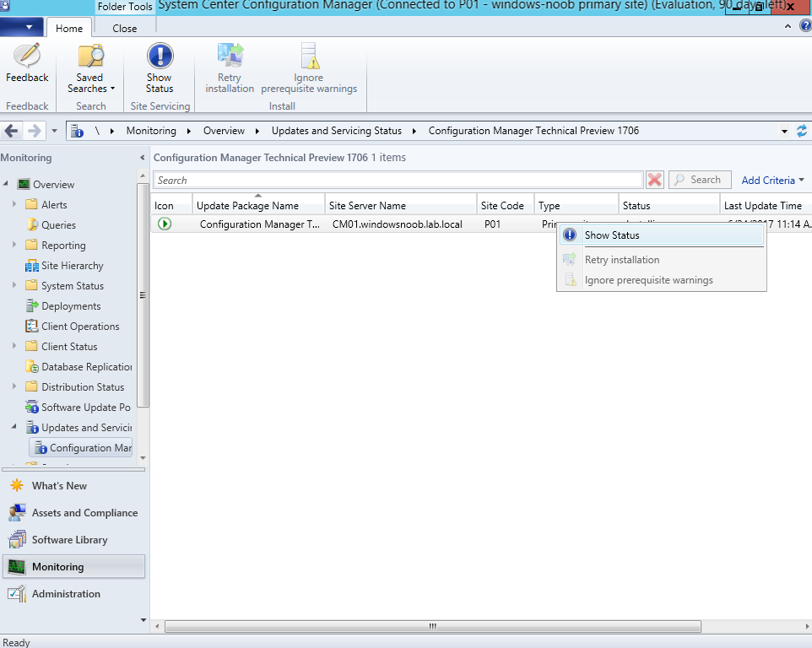The image size is (812, 648).
Task: Sort by Site Code column
Action: tap(506, 206)
